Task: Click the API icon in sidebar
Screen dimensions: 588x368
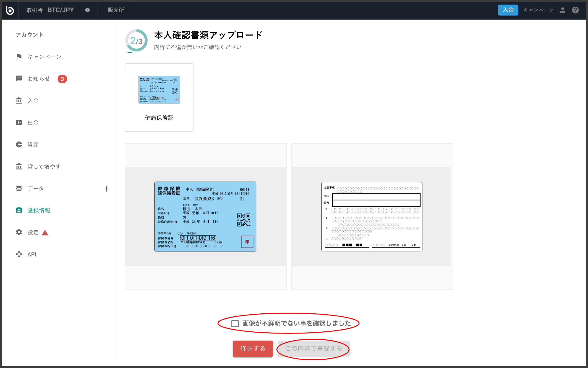Action: coord(19,254)
